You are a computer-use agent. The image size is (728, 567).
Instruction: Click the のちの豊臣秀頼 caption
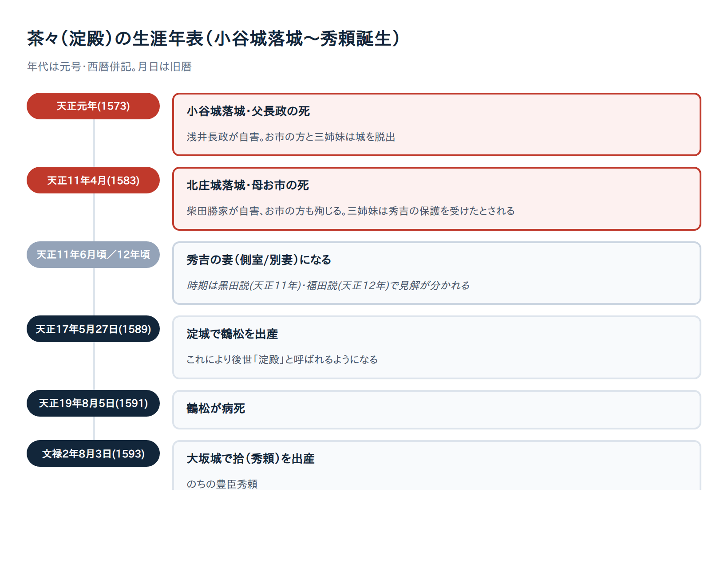222,484
